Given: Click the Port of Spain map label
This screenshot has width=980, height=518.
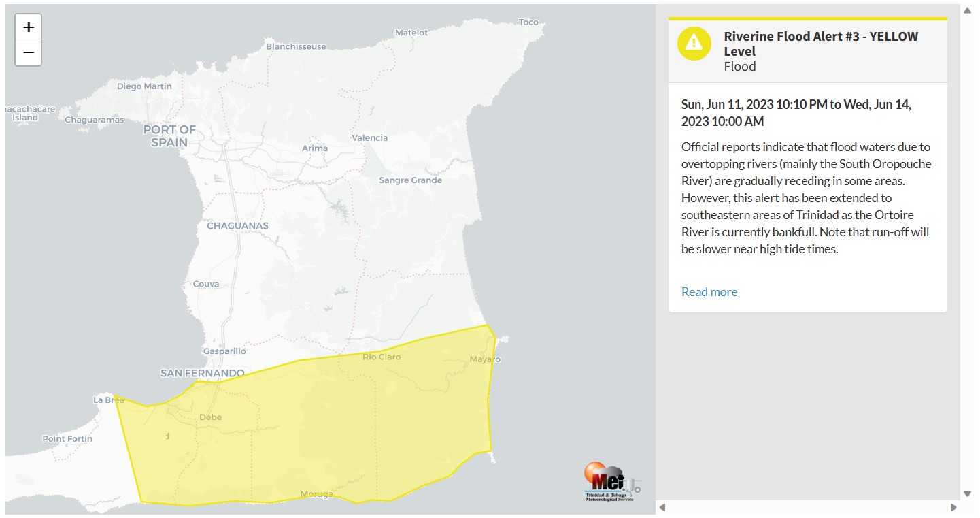Looking at the screenshot, I should (x=169, y=135).
